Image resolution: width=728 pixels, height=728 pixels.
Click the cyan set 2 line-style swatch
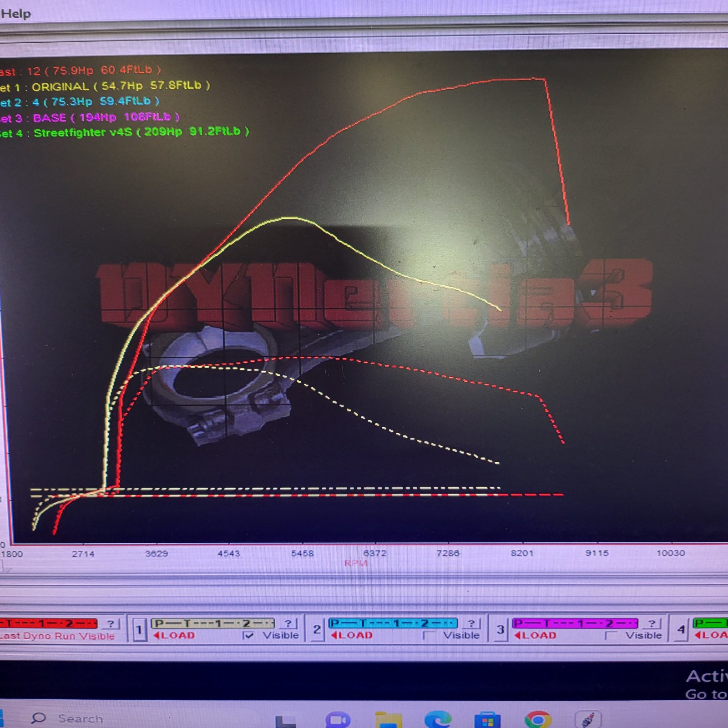pos(393,623)
